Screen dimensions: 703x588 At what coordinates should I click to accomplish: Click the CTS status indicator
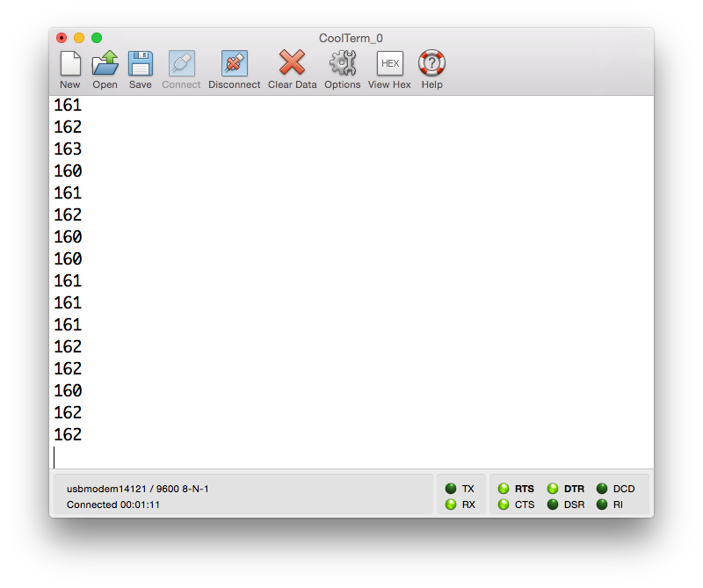[x=504, y=505]
